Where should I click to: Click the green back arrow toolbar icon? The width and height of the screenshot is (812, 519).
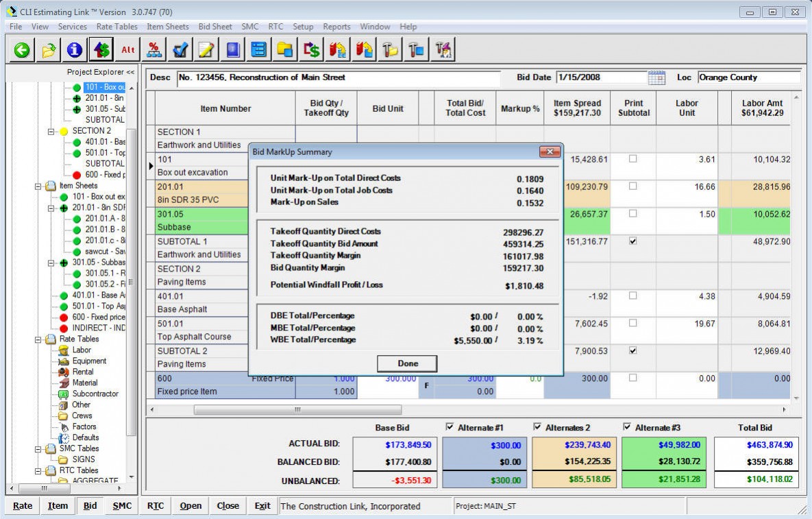point(22,50)
